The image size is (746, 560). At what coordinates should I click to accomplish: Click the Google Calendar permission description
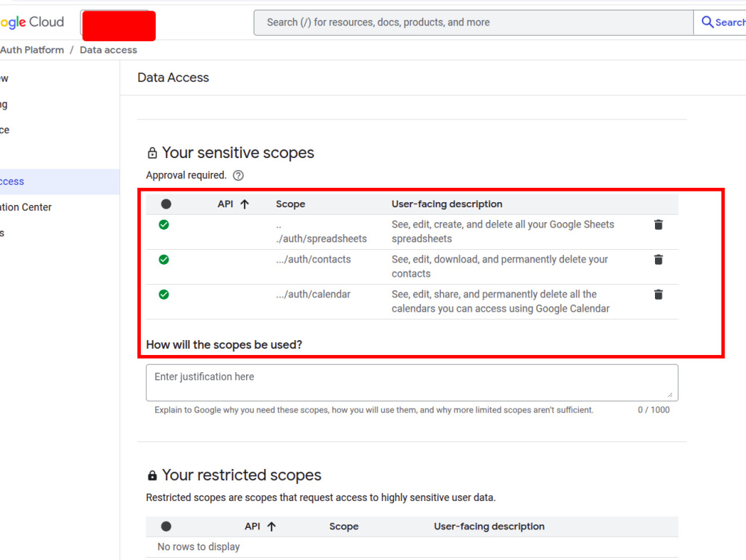[x=501, y=301]
